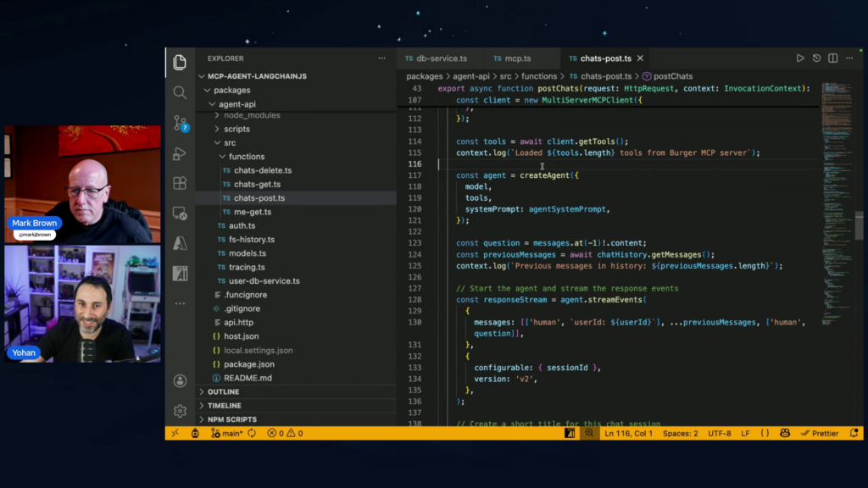Image resolution: width=868 pixels, height=488 pixels.
Task: Click the Prettier formatter in the status bar
Action: tap(820, 433)
